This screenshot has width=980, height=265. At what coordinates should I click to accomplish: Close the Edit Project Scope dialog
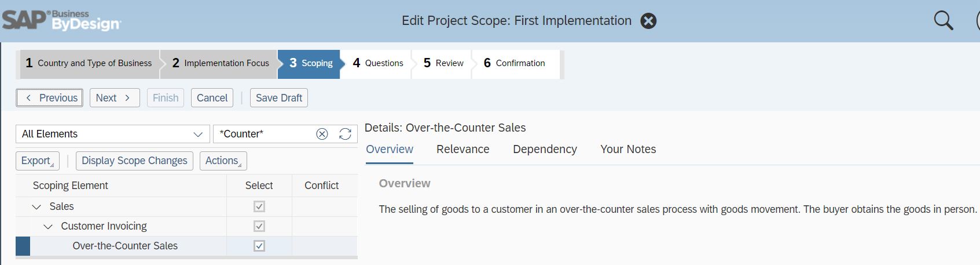point(648,21)
